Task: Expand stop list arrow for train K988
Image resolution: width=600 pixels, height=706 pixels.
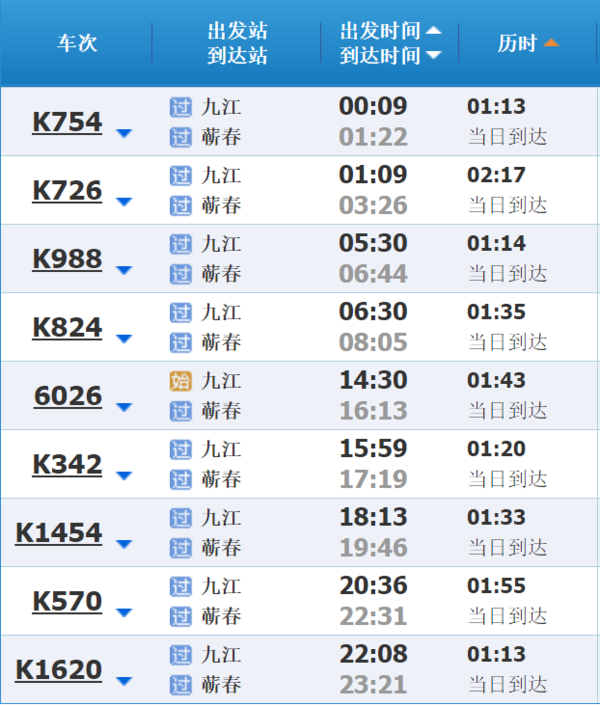Action: pos(124,270)
